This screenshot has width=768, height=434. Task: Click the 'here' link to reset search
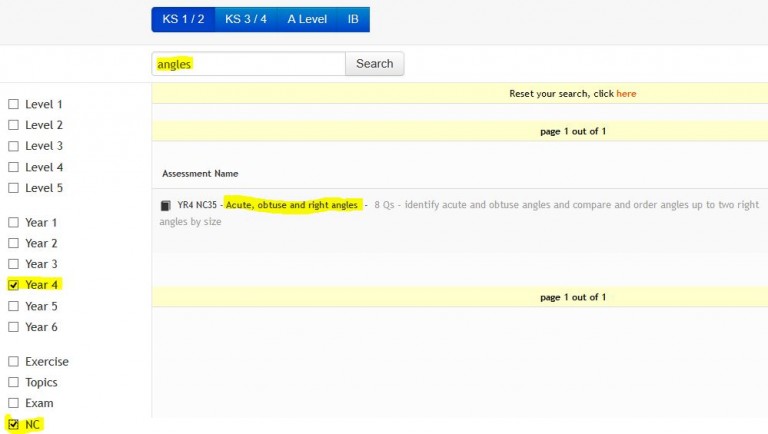click(x=626, y=94)
